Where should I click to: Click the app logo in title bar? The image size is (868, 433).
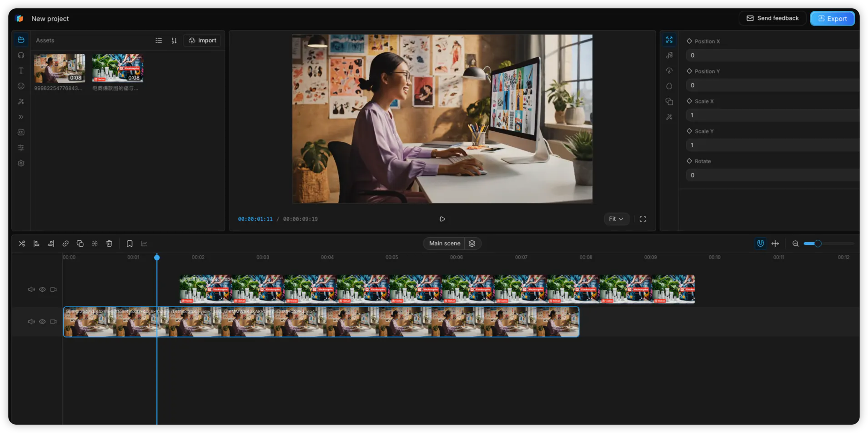click(x=20, y=19)
